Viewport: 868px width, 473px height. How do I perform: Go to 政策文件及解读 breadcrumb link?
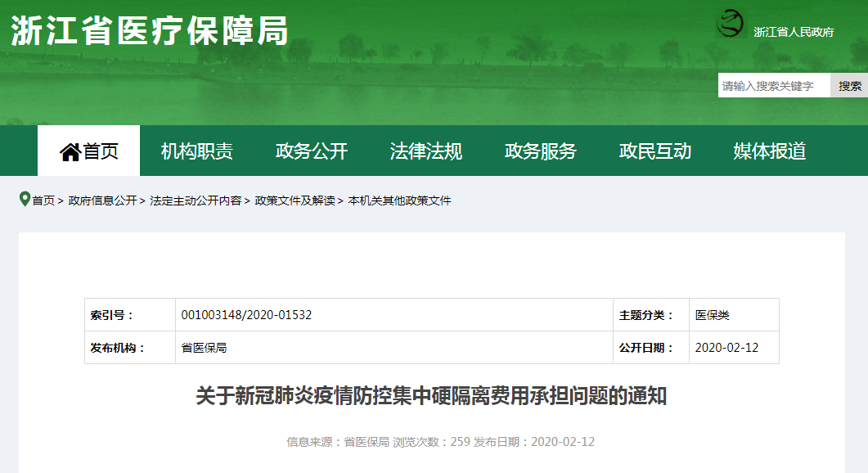(x=295, y=200)
